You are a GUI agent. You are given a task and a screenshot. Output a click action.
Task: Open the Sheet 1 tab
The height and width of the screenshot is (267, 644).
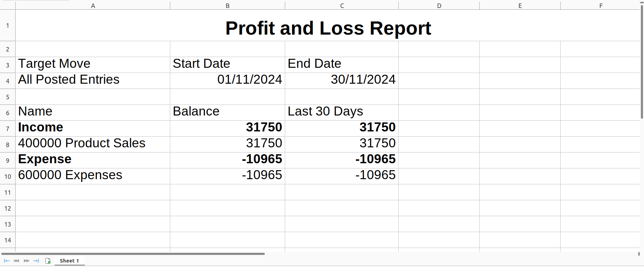click(x=69, y=261)
